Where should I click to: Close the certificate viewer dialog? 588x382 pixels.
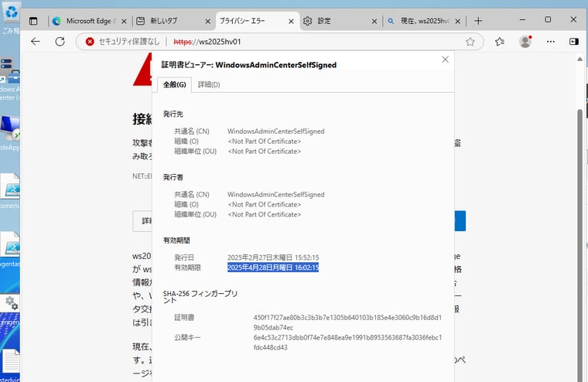[x=445, y=60]
